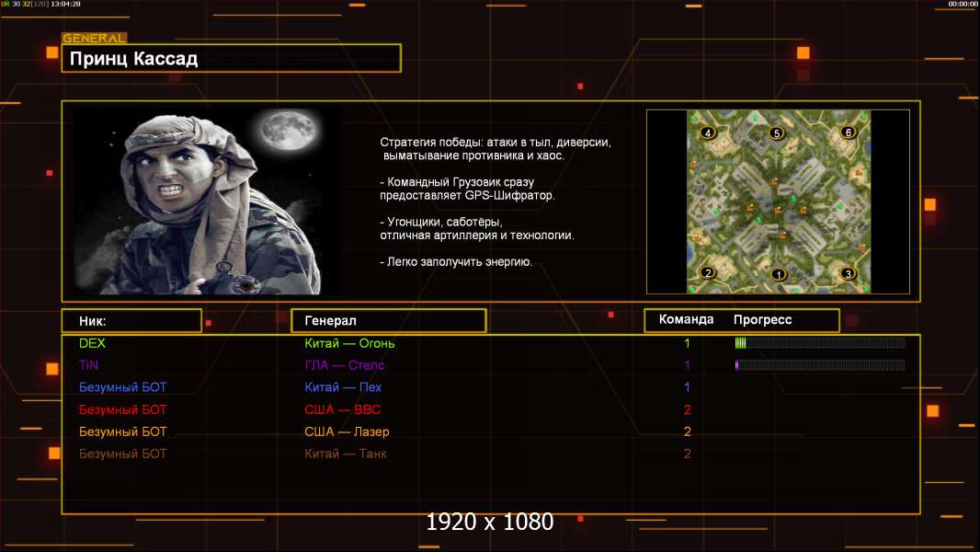This screenshot has height=552, width=980.
Task: Click the timer in top-right corner
Action: [962, 5]
